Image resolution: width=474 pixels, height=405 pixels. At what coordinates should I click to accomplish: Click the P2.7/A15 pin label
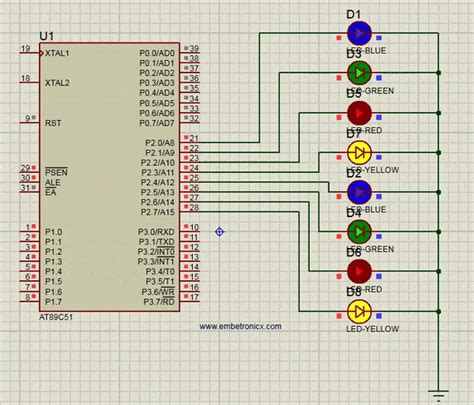click(x=158, y=212)
